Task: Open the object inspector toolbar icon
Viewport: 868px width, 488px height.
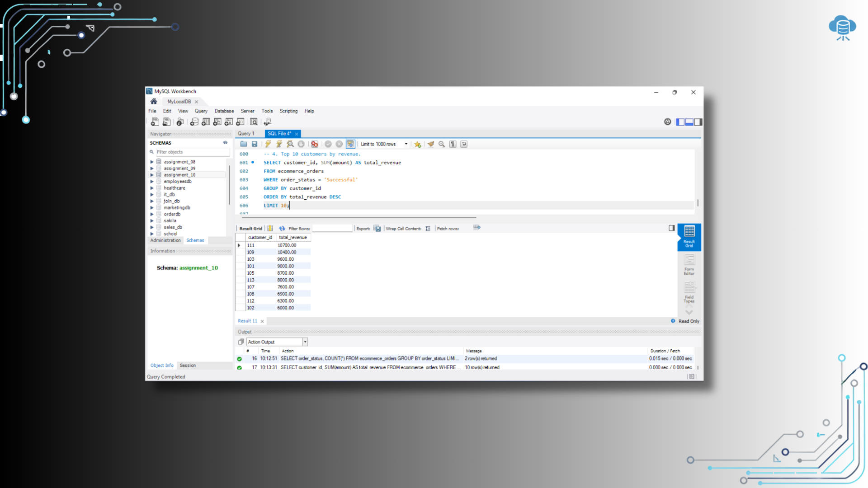Action: (180, 122)
